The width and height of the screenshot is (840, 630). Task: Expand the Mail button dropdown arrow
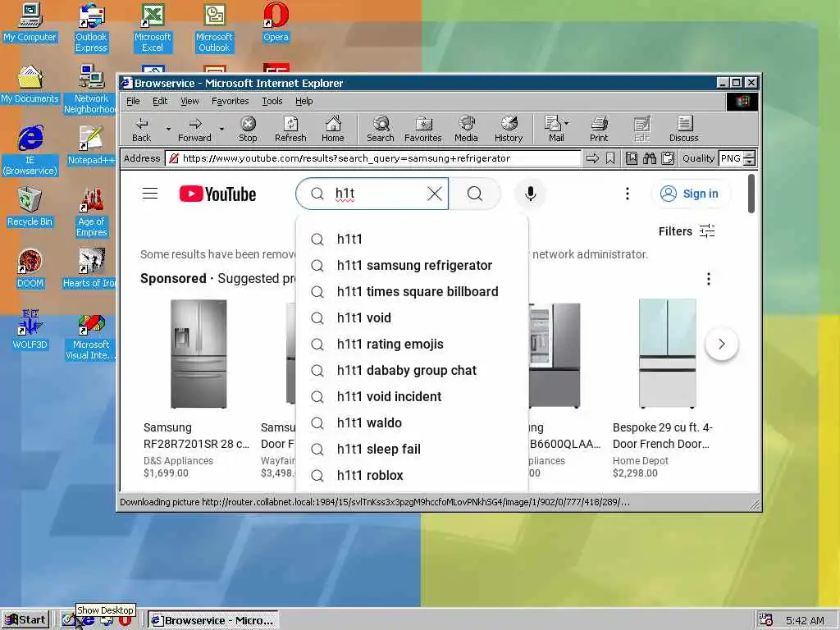point(567,123)
